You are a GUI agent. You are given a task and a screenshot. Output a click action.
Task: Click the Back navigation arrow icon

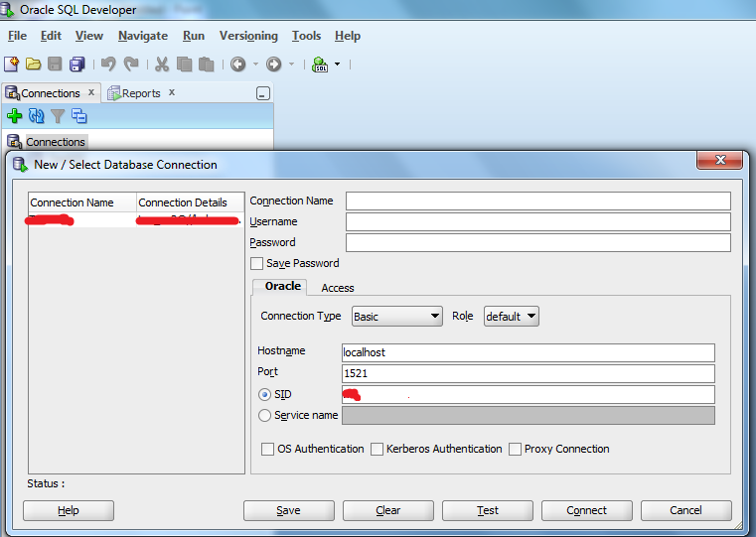[237, 65]
